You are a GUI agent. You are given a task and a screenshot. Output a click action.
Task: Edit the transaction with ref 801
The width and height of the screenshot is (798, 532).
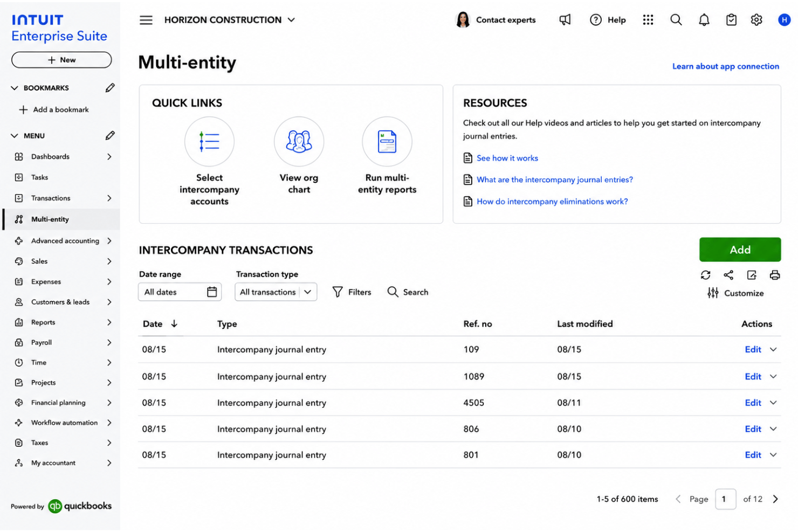(753, 455)
